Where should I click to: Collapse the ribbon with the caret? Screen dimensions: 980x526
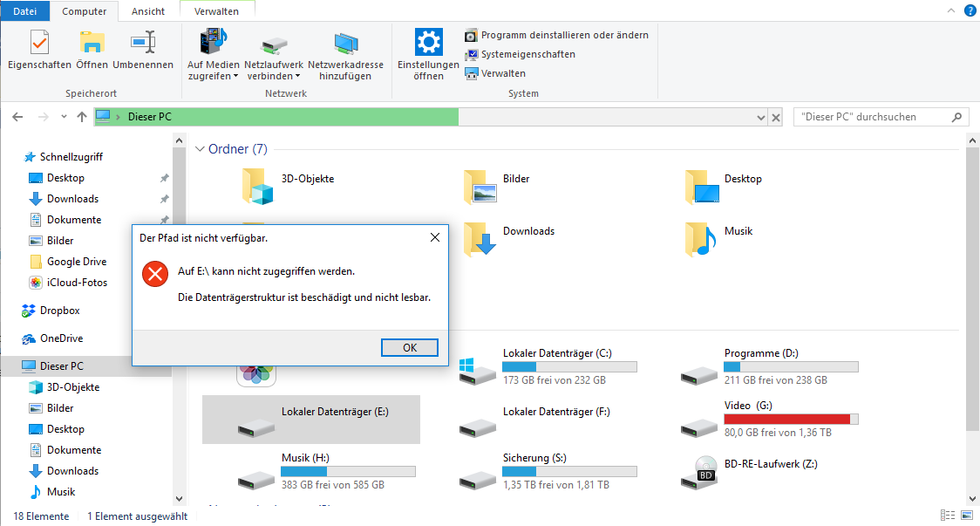[950, 10]
